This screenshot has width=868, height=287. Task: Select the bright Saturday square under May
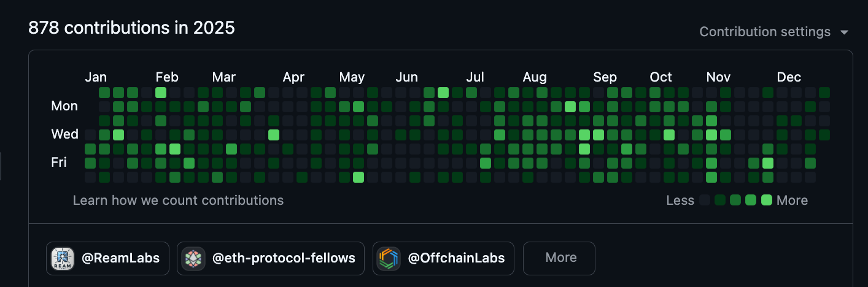point(358,177)
